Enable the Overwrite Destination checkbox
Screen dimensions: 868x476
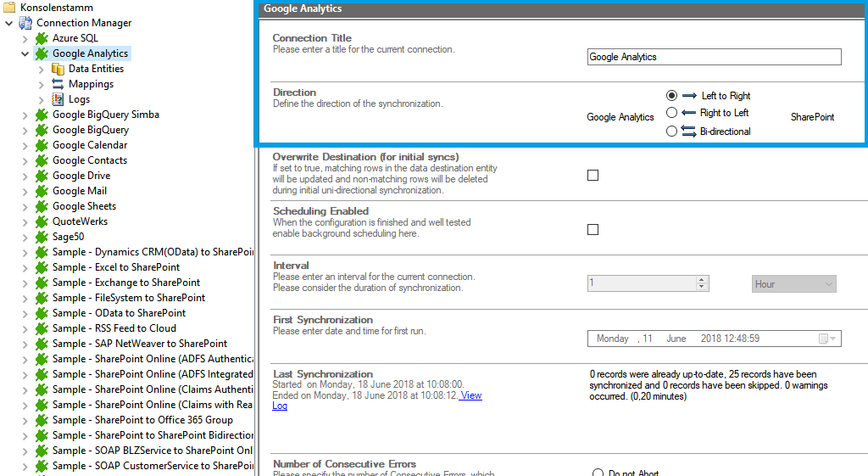[x=593, y=176]
